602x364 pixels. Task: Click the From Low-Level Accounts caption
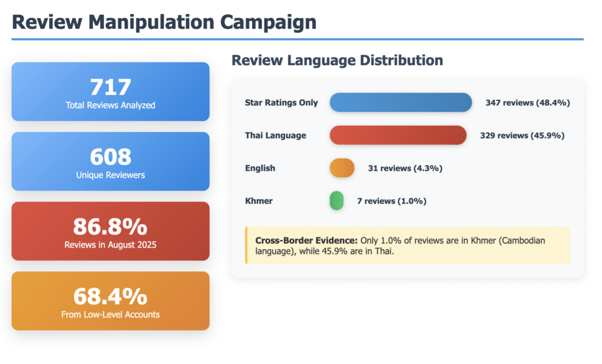(111, 315)
